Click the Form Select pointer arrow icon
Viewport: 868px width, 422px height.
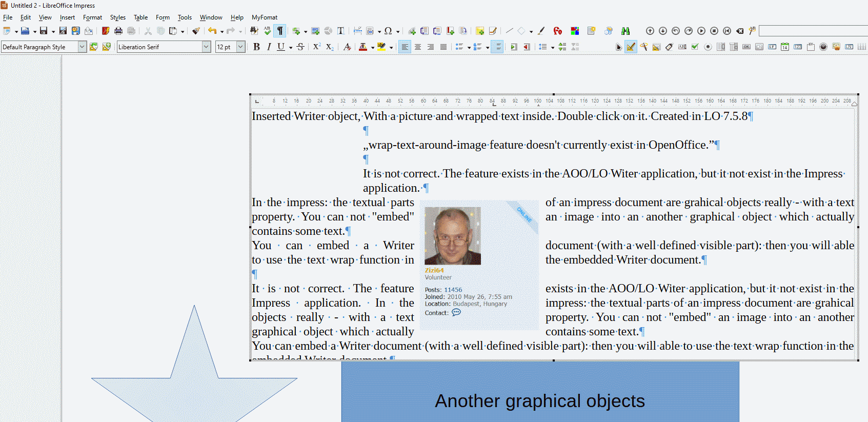coord(618,47)
